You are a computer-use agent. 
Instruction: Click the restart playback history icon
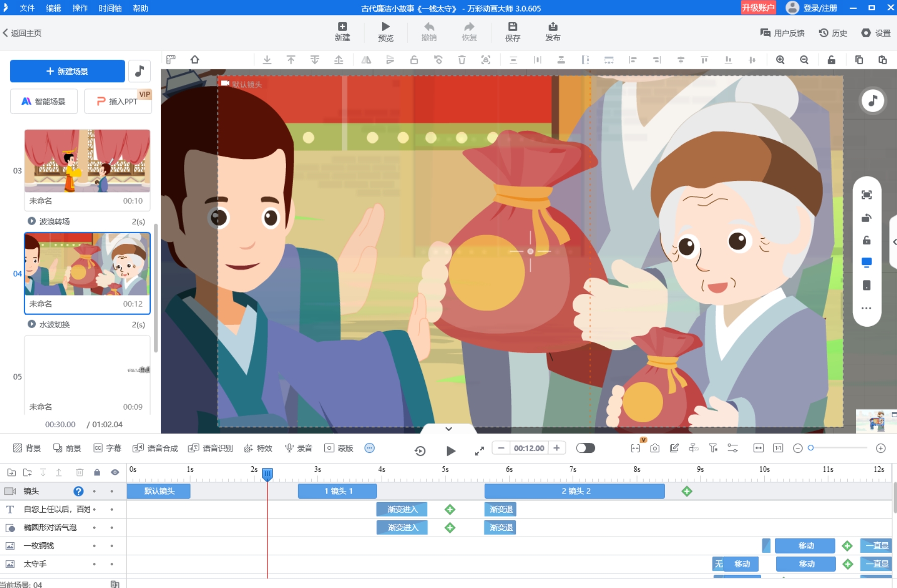pyautogui.click(x=420, y=451)
